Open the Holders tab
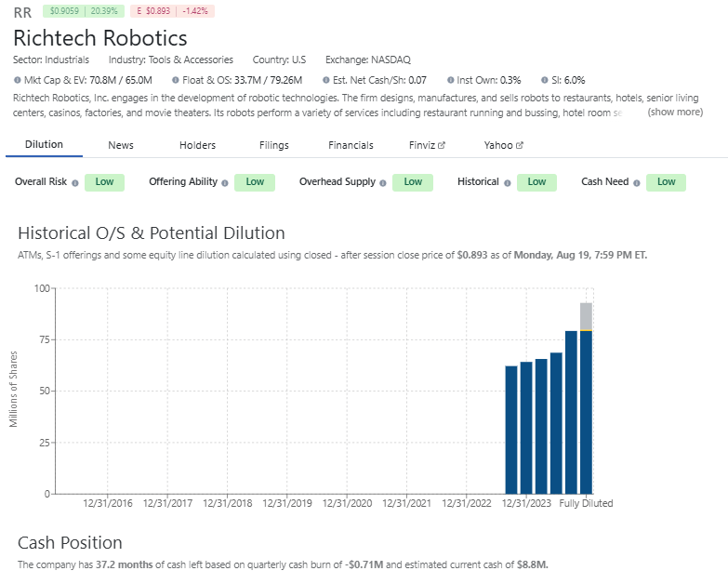Image resolution: width=728 pixels, height=584 pixels. coord(197,146)
